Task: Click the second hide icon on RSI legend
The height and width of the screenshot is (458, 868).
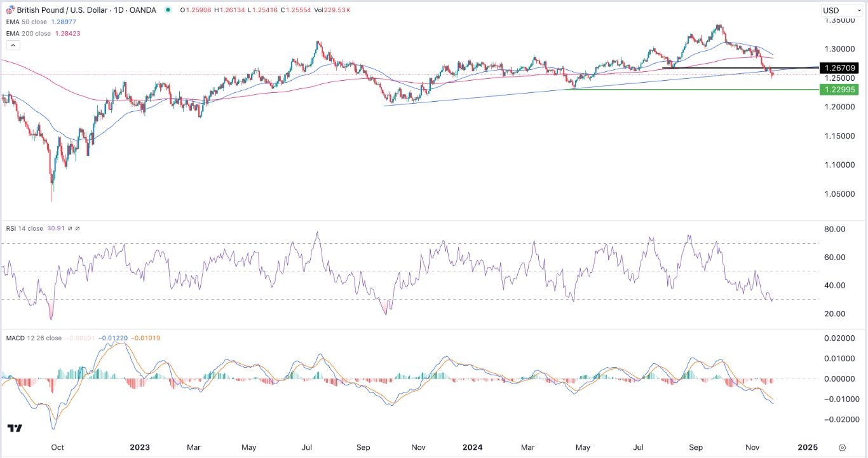Action: (x=78, y=228)
